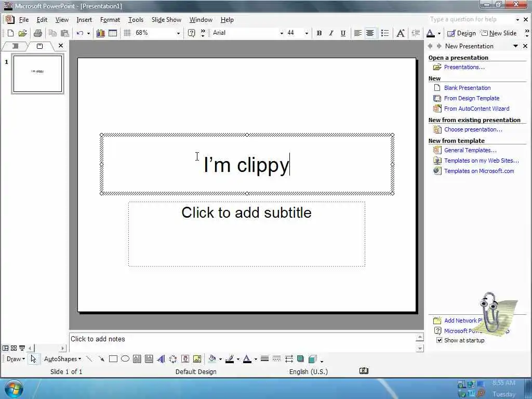Increase font size with large A icon
Viewport: 532px width, 399px height.
(x=401, y=33)
